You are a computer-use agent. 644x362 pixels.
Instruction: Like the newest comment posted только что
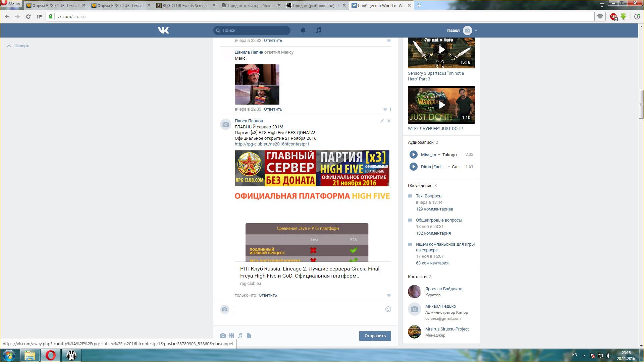coord(389,295)
